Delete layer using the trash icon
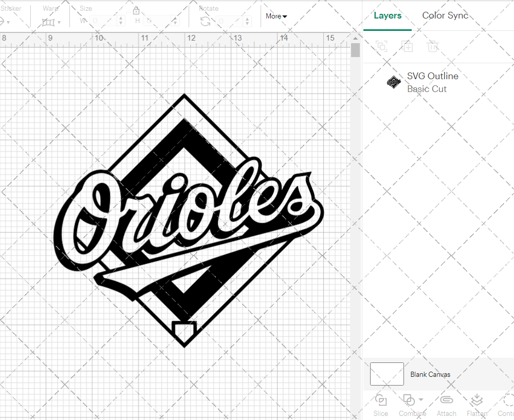514x420 pixels. tap(433, 46)
